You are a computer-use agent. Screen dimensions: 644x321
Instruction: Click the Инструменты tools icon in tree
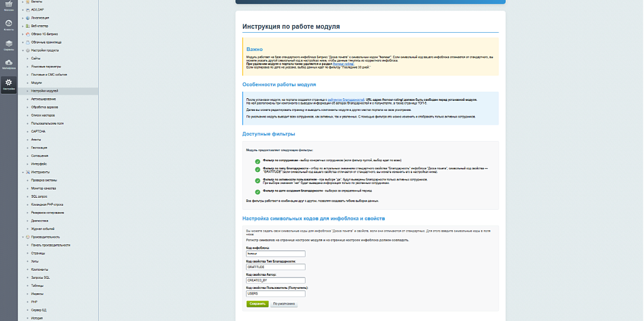(28, 172)
